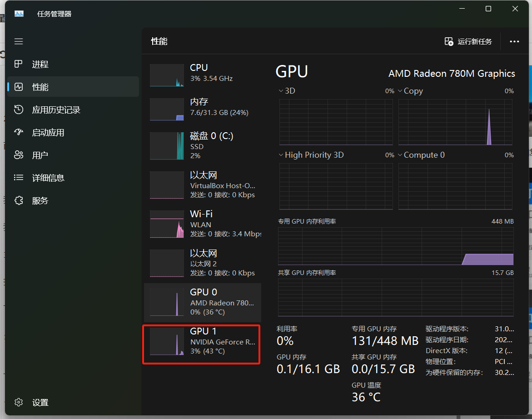Select the Wi-Fi WLAN network entry
Viewport: 532px width, 419px height.
(202, 224)
